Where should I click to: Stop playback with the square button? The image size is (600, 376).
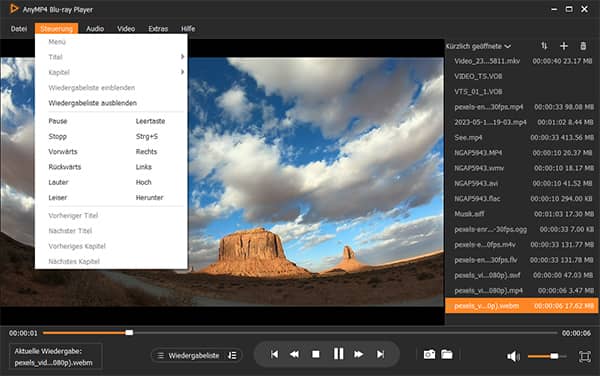(x=316, y=355)
